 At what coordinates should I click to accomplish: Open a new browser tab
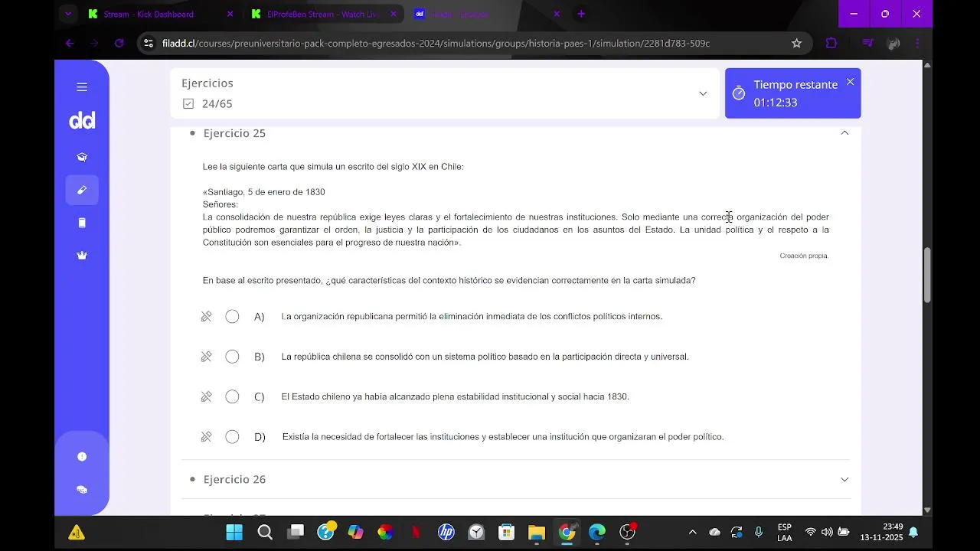click(x=581, y=14)
